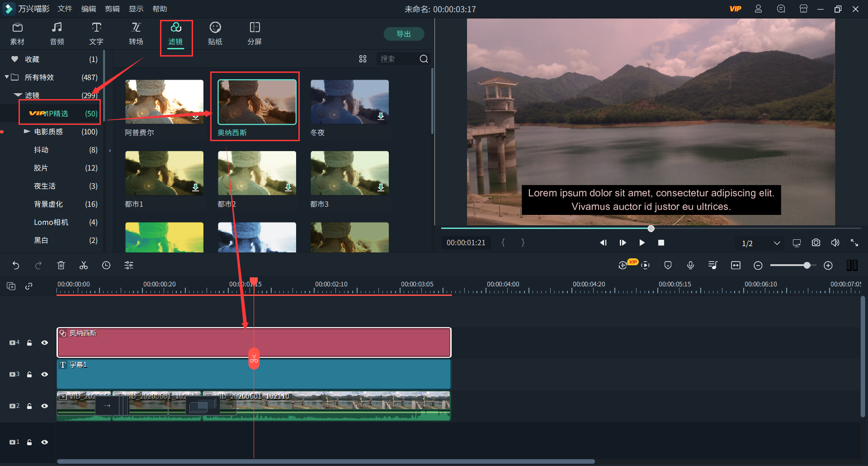Open the 转场 transitions tab
This screenshot has height=466, width=868.
pyautogui.click(x=136, y=34)
